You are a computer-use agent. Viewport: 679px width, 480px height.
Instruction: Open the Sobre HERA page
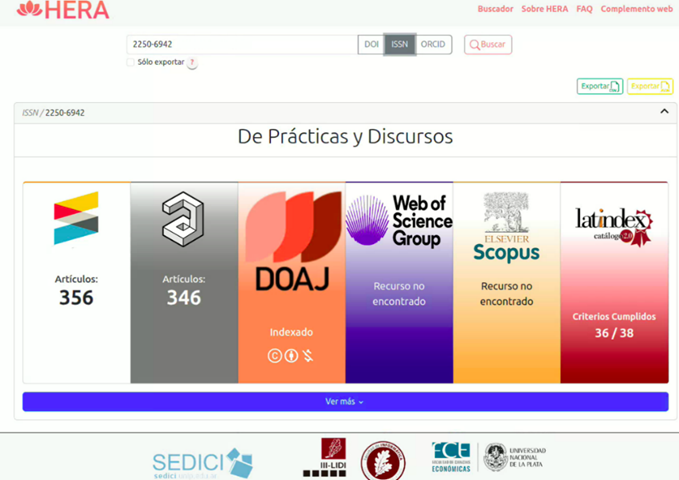click(544, 9)
